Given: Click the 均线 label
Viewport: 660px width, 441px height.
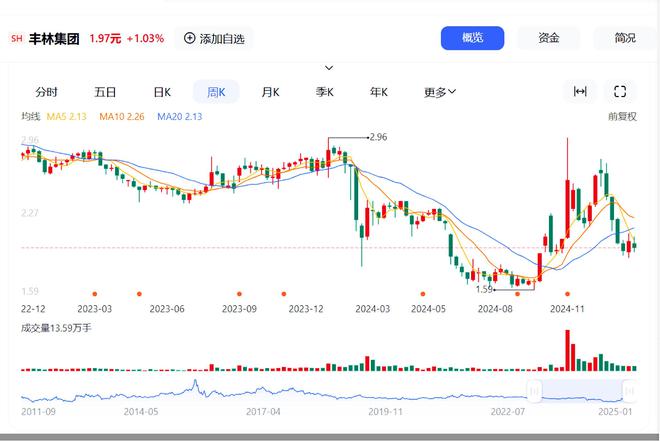Looking at the screenshot, I should tap(31, 116).
